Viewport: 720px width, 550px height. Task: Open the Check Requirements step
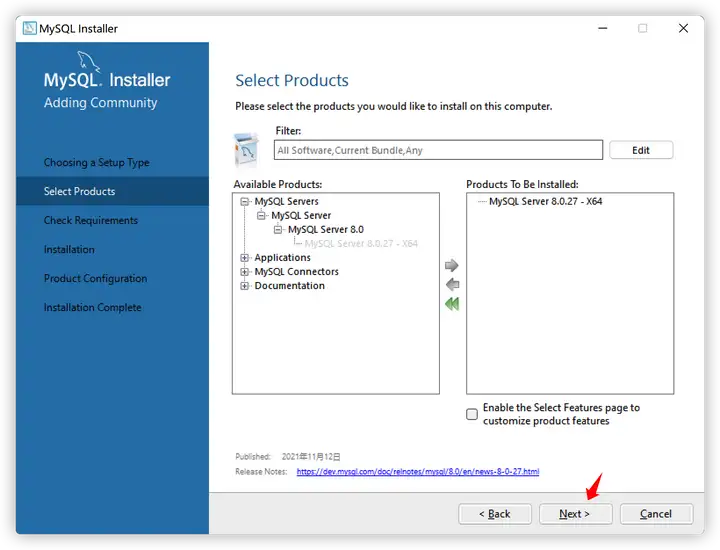click(x=91, y=220)
